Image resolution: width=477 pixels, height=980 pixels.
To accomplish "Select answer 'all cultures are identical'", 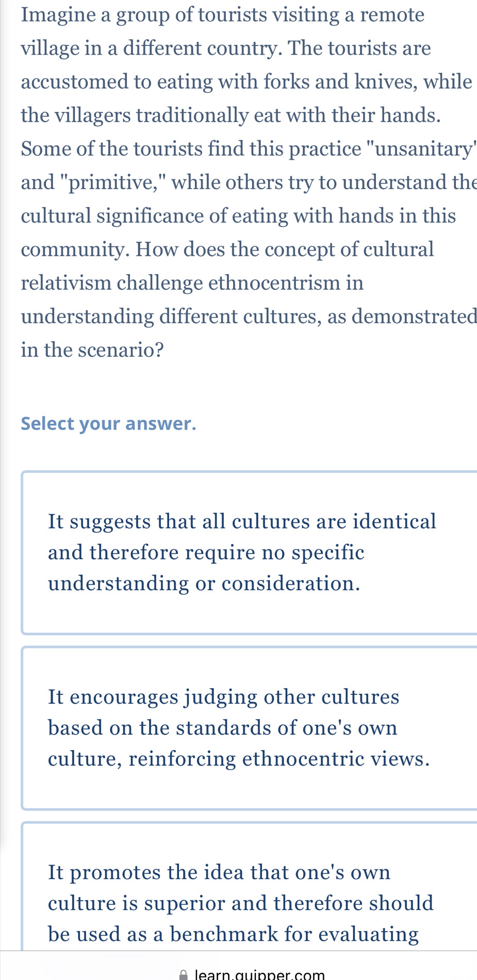I will [x=249, y=553].
